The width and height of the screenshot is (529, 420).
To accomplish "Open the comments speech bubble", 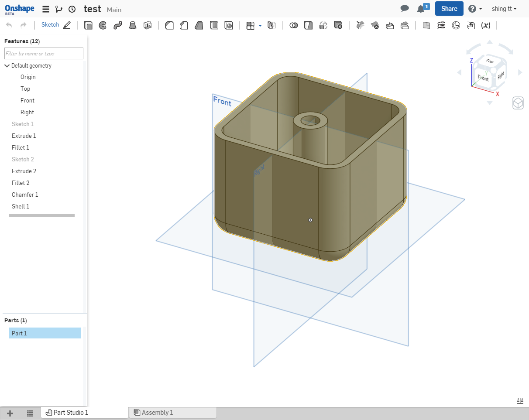I will [x=405, y=9].
